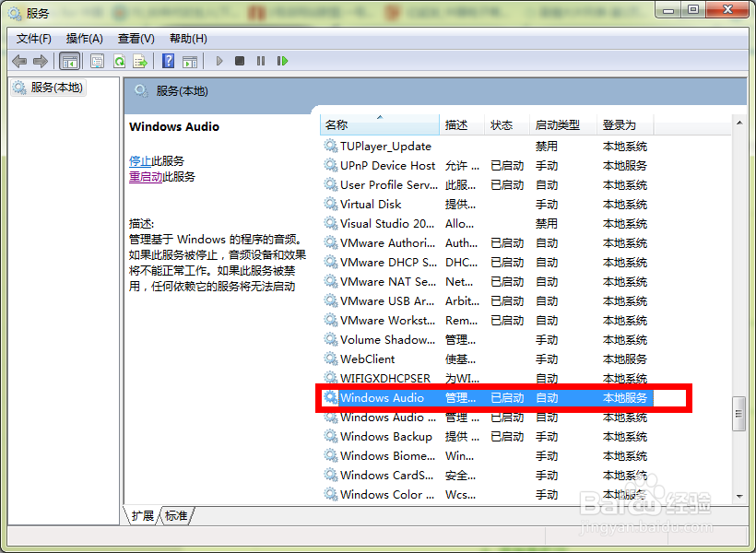The height and width of the screenshot is (553, 756).
Task: Click the gear icon of Windows Biometric row
Action: (331, 455)
